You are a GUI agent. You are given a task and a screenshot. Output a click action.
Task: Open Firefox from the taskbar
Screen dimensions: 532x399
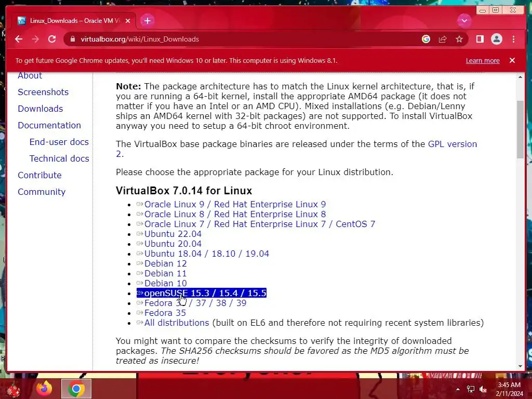point(44,389)
